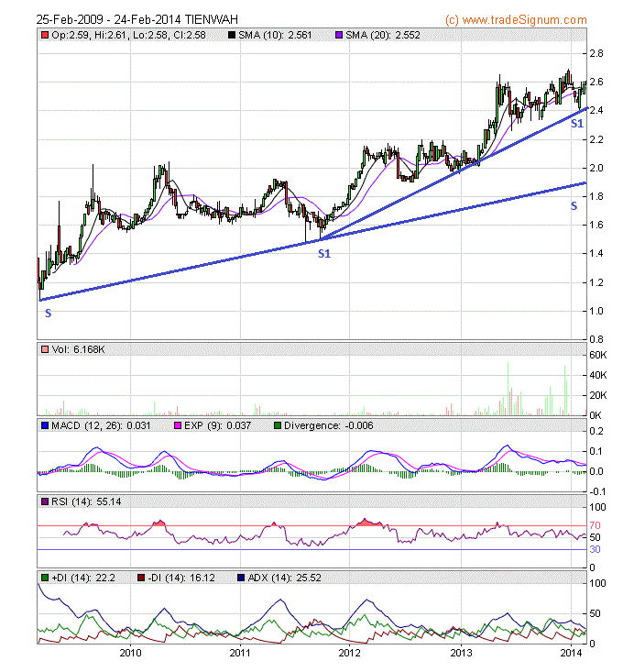Click the 20K volume axis label
The width and height of the screenshot is (623, 672).
(x=598, y=395)
